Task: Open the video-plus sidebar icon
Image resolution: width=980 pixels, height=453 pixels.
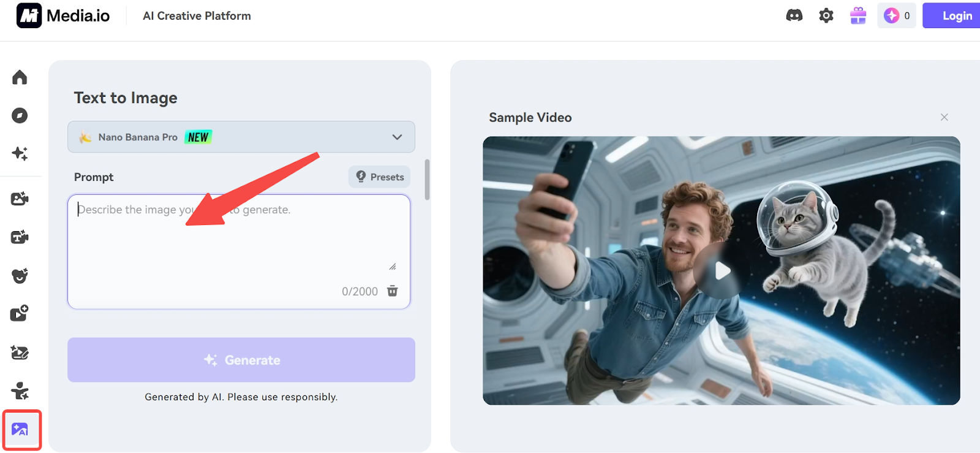Action: 20,314
